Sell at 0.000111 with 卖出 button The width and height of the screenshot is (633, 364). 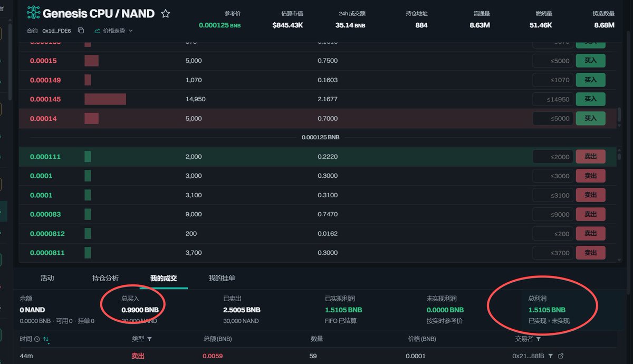tap(590, 157)
